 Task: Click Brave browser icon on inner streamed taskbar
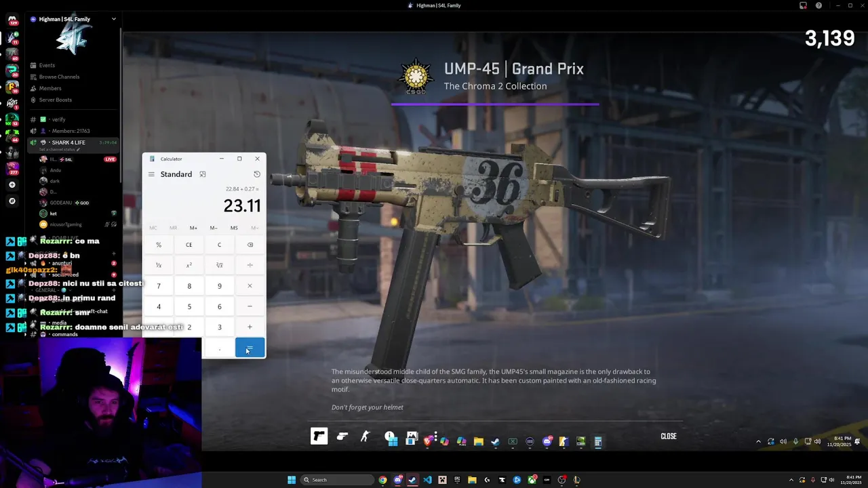pyautogui.click(x=428, y=441)
